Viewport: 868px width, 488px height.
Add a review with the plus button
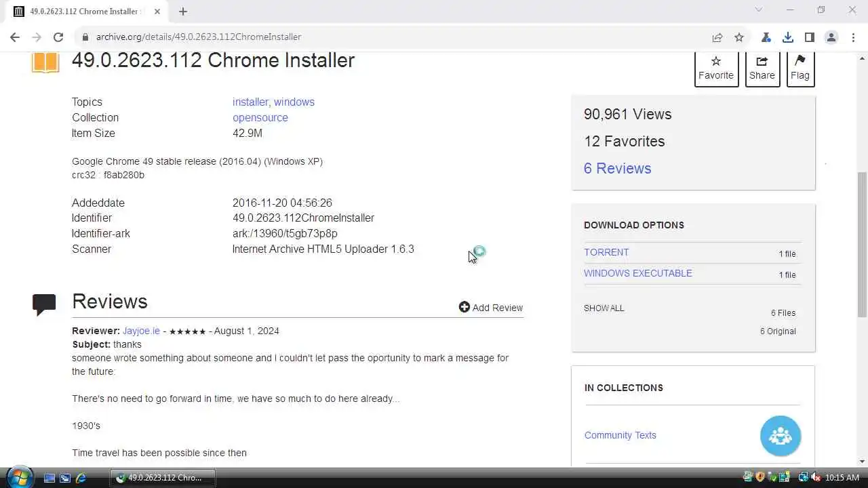(491, 308)
